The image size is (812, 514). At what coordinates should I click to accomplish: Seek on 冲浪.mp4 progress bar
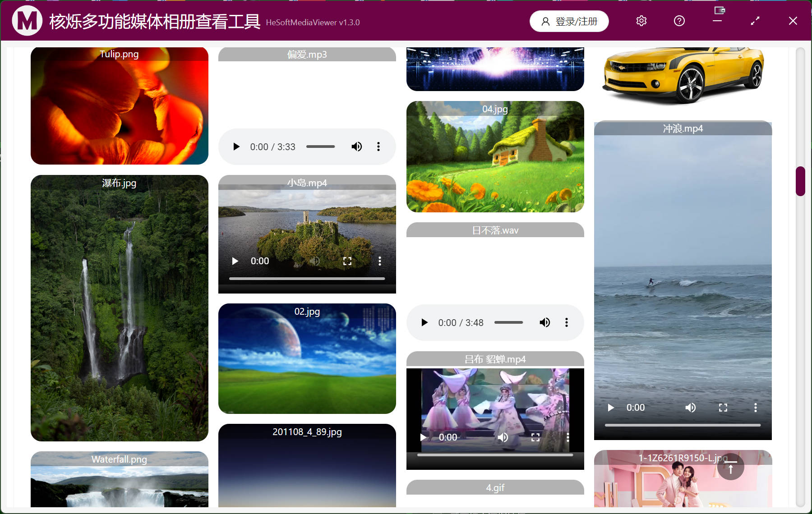[683, 425]
